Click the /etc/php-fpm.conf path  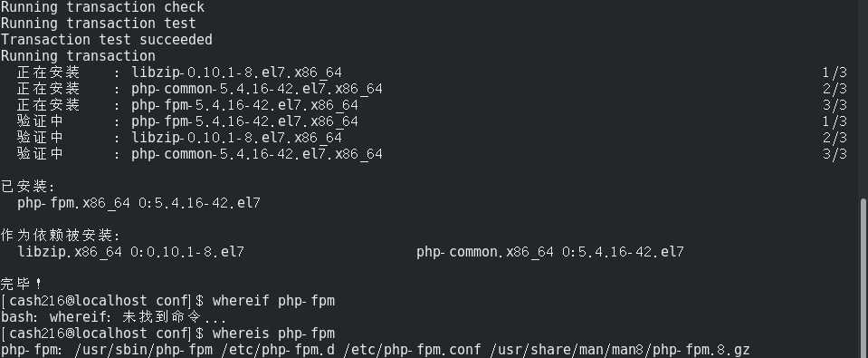coord(412,350)
